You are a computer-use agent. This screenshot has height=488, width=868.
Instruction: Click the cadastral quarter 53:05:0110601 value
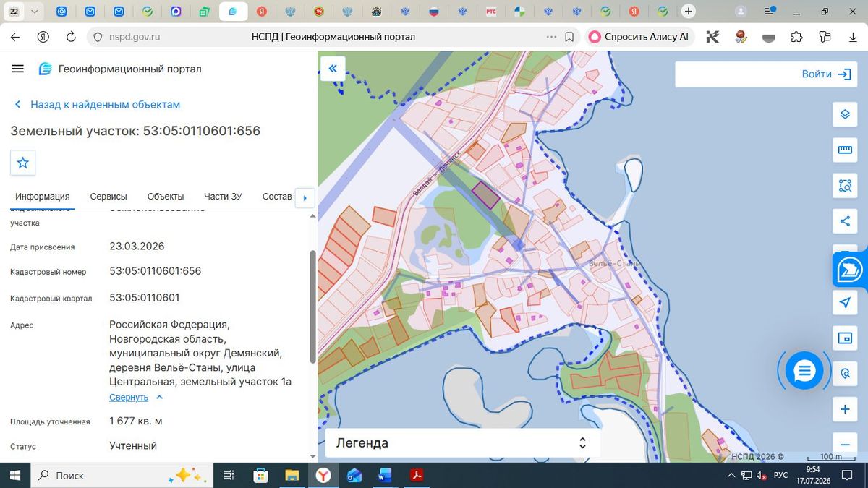click(x=145, y=297)
